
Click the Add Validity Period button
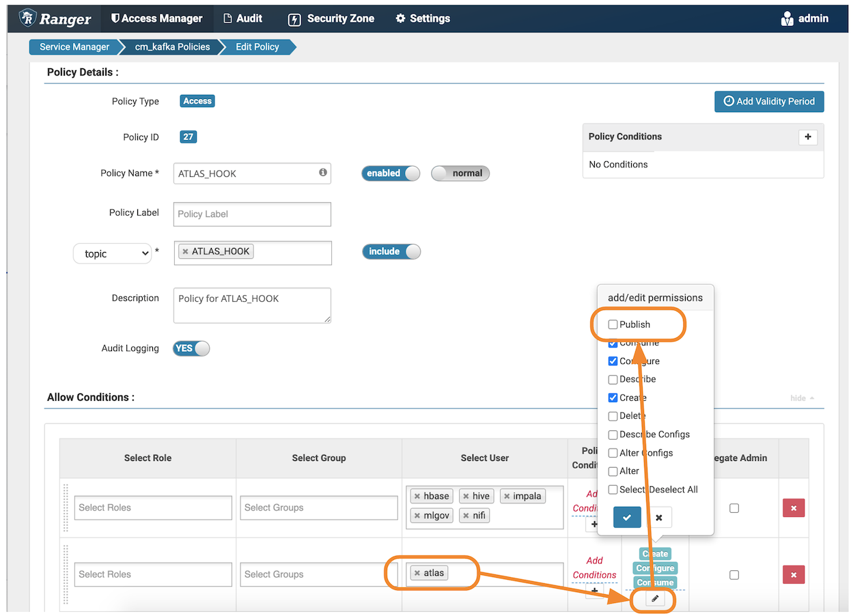[x=769, y=101]
